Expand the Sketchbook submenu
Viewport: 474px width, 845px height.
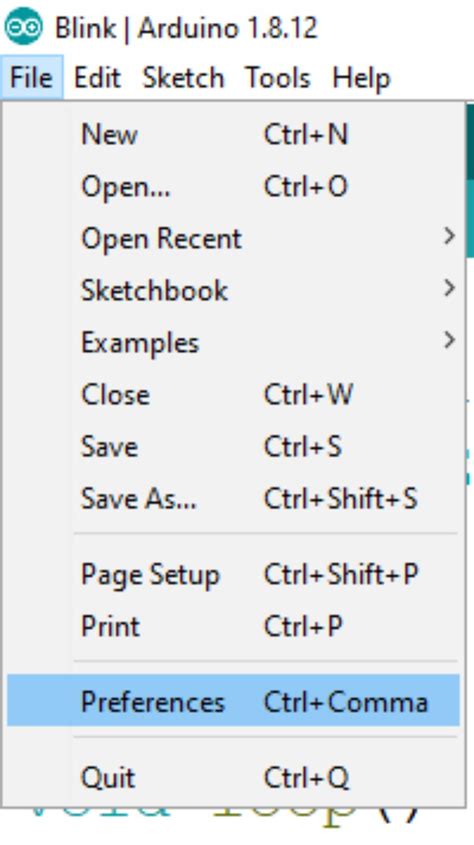pos(233,290)
